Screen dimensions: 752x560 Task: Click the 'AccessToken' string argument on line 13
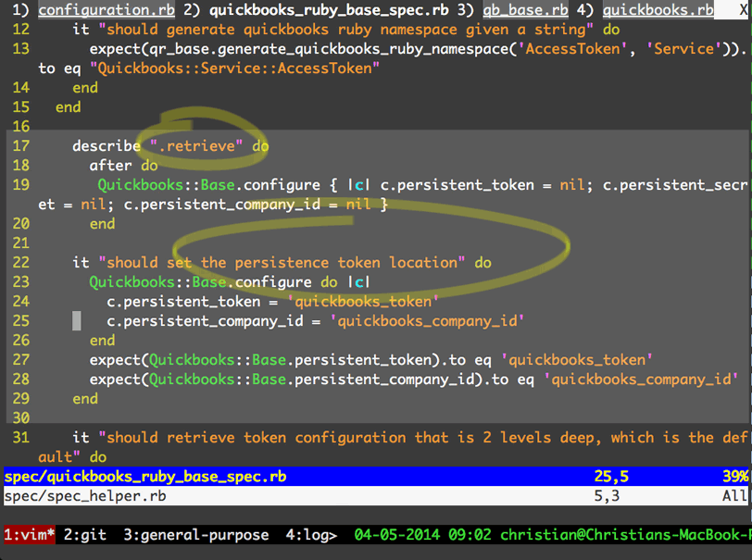(572, 49)
